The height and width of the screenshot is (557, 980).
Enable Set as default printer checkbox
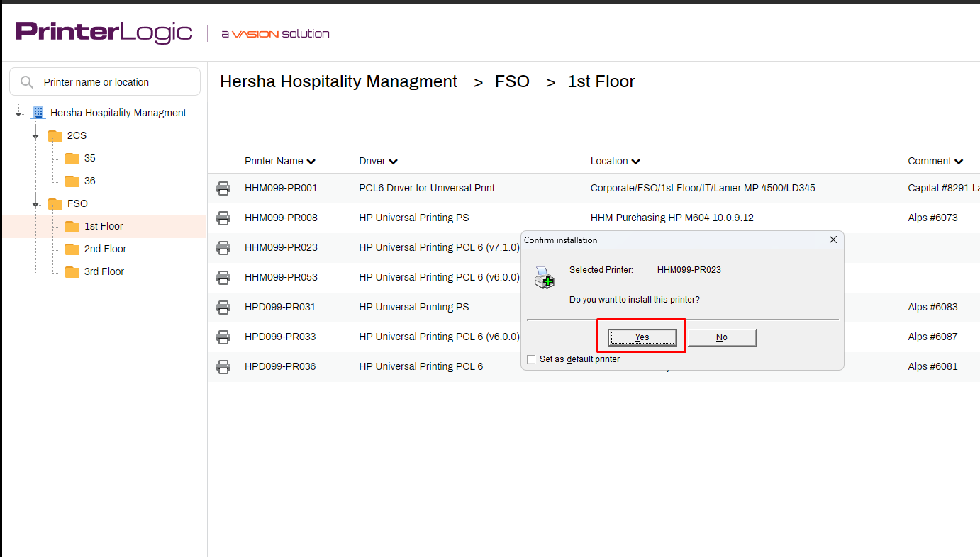[531, 359]
